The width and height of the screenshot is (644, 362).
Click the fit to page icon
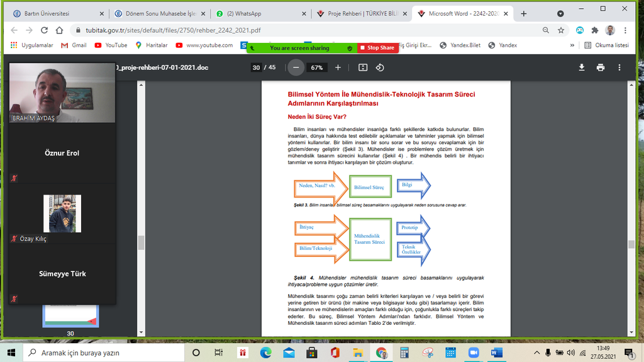[x=363, y=67]
